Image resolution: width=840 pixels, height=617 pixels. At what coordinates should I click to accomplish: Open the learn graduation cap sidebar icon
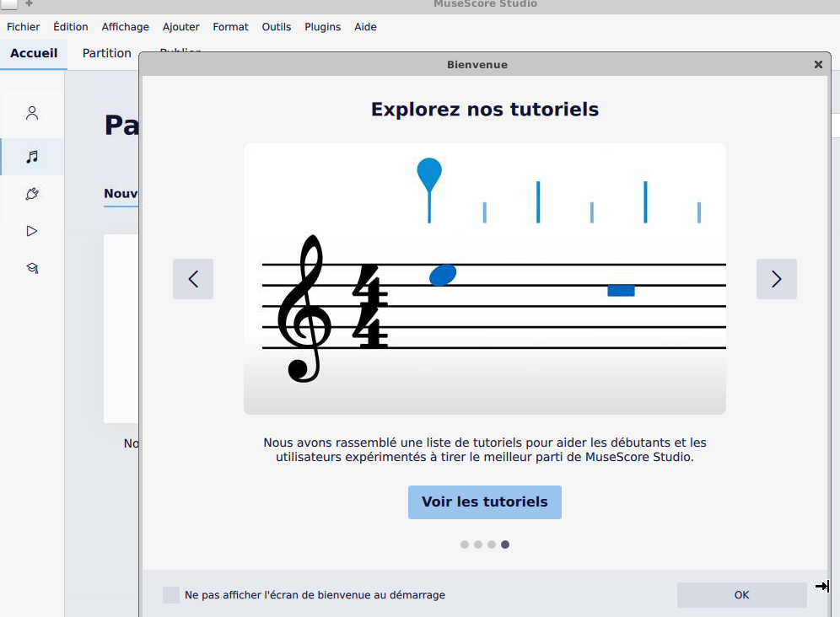32,268
